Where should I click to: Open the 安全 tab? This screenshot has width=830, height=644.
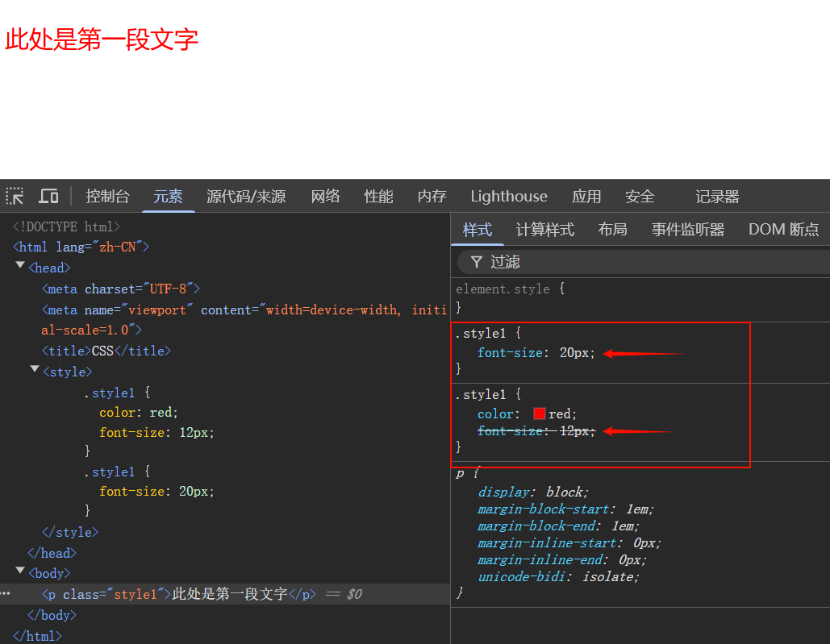[640, 197]
